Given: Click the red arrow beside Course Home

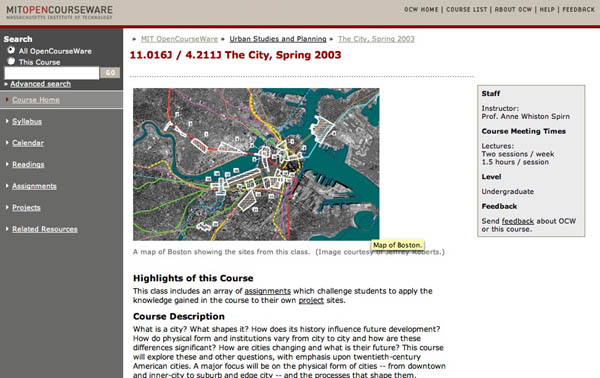Looking at the screenshot, I should pyautogui.click(x=7, y=99).
